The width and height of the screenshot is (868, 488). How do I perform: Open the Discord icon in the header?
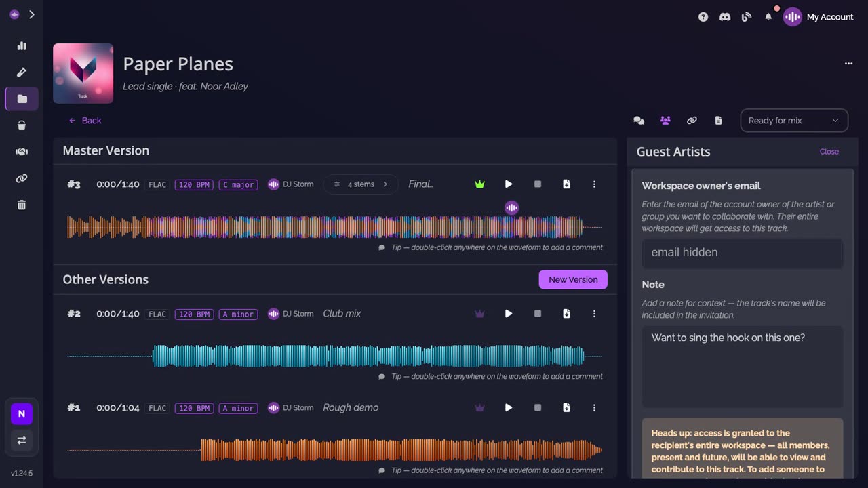pos(725,17)
